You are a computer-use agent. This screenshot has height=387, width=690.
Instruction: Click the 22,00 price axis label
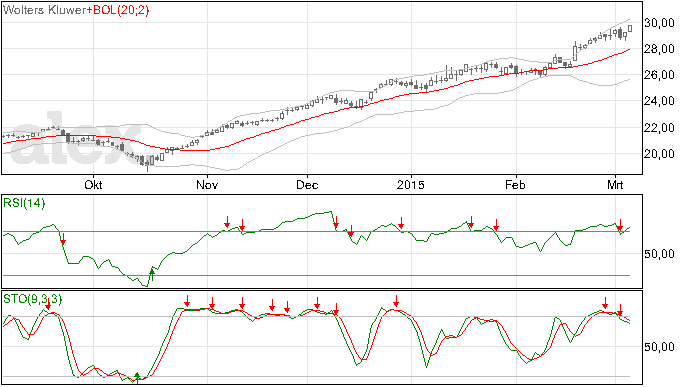[x=659, y=128]
